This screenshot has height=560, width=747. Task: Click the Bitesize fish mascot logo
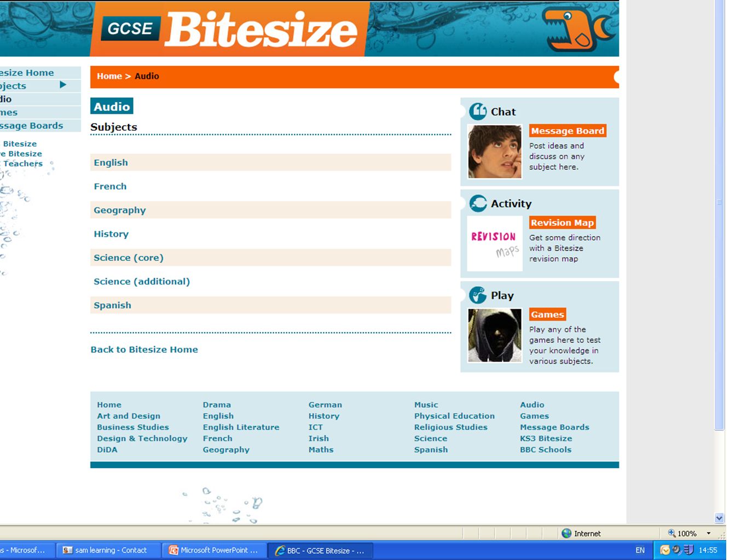(578, 30)
